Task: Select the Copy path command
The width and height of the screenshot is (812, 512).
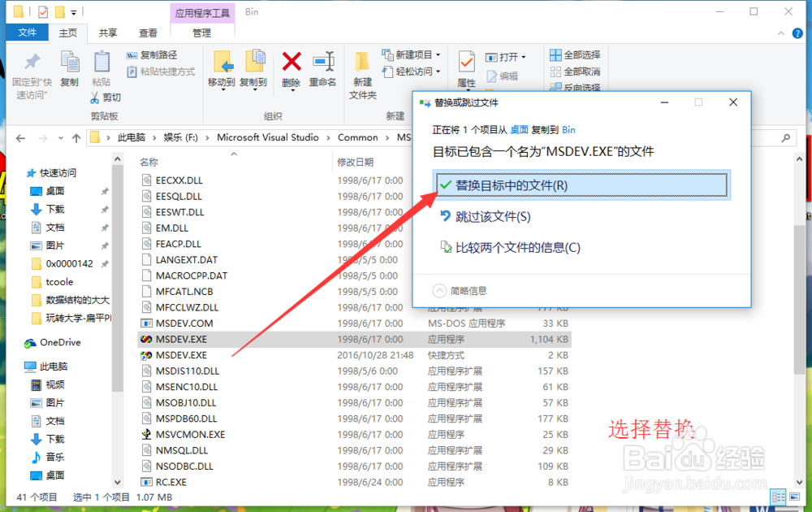Action: coord(152,55)
